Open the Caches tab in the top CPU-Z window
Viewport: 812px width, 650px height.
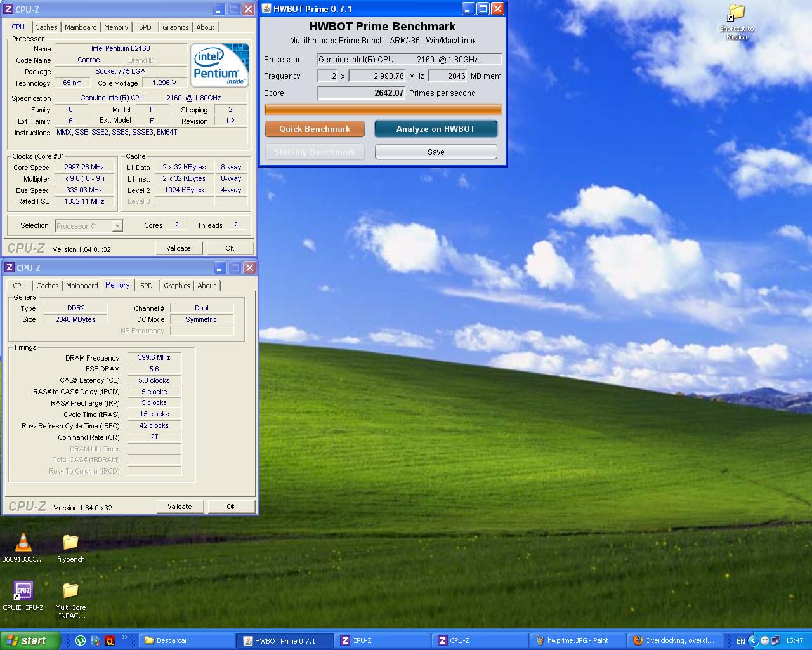46,27
